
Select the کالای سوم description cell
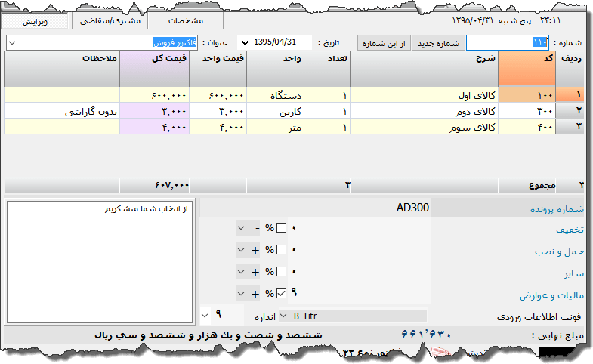pyautogui.click(x=424, y=127)
